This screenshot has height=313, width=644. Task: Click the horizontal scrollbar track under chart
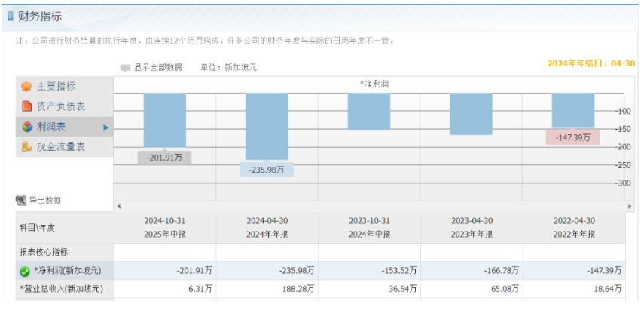pyautogui.click(x=374, y=206)
